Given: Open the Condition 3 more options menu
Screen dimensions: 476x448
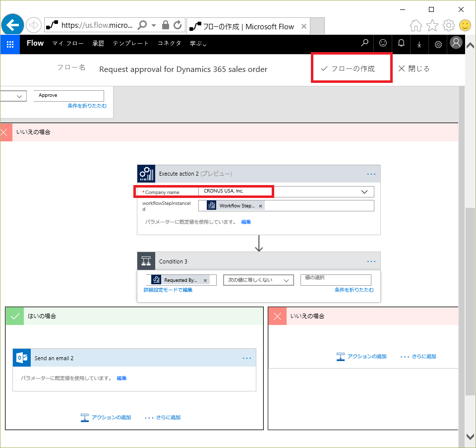Looking at the screenshot, I should coord(371,261).
